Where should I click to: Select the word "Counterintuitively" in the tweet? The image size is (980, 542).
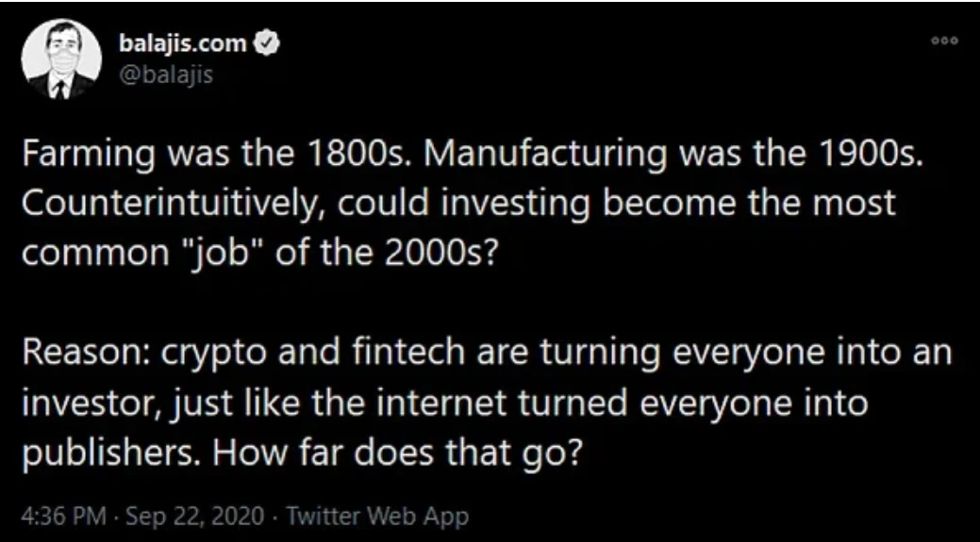[x=169, y=205]
